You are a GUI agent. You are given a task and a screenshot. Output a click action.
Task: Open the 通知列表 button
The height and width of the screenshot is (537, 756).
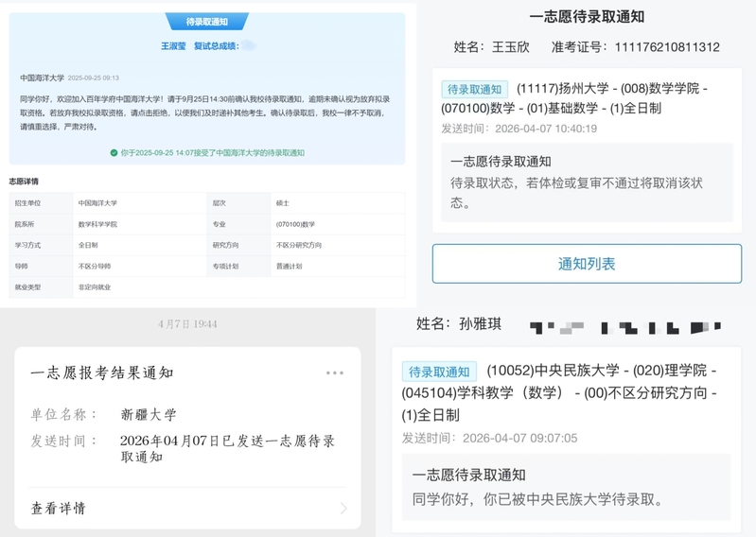(x=587, y=264)
